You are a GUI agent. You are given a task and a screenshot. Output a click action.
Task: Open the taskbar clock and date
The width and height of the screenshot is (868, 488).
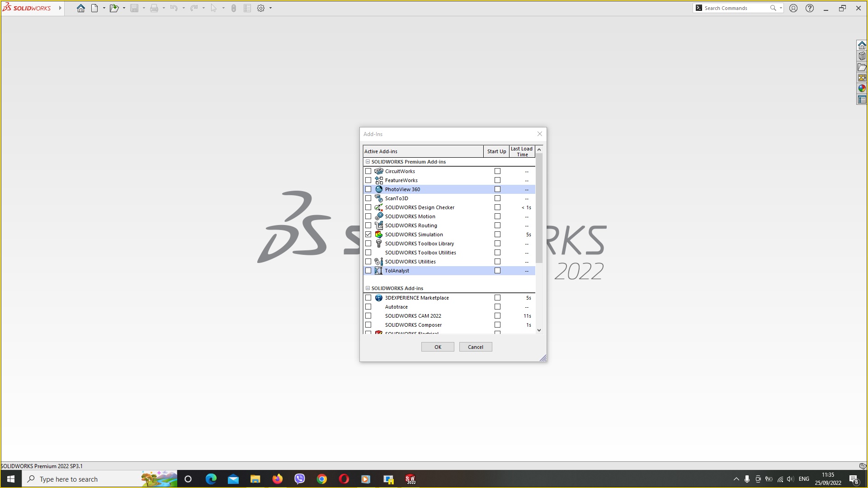click(828, 479)
